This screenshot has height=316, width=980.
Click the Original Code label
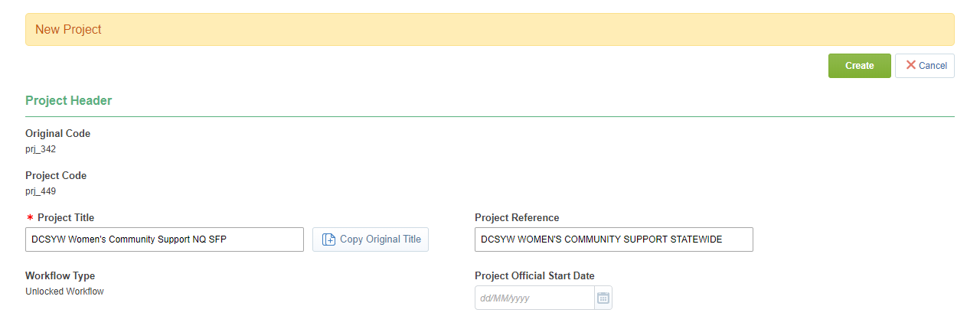pos(57,134)
